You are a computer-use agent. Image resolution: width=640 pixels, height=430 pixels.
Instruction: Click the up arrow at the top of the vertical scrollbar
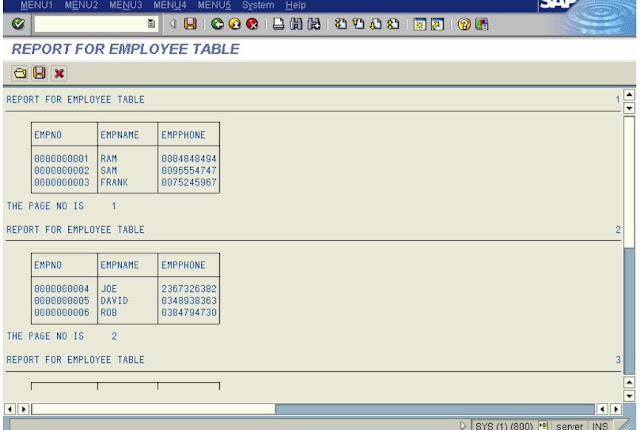click(x=629, y=95)
